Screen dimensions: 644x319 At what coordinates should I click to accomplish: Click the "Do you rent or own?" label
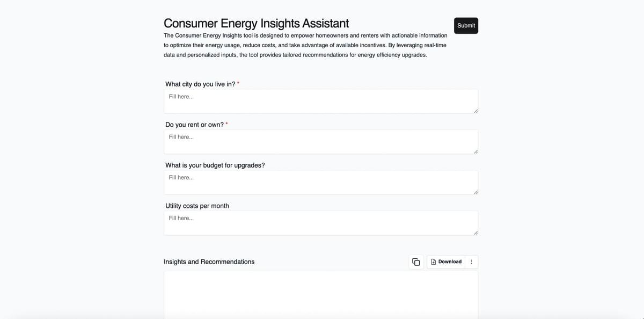(194, 125)
